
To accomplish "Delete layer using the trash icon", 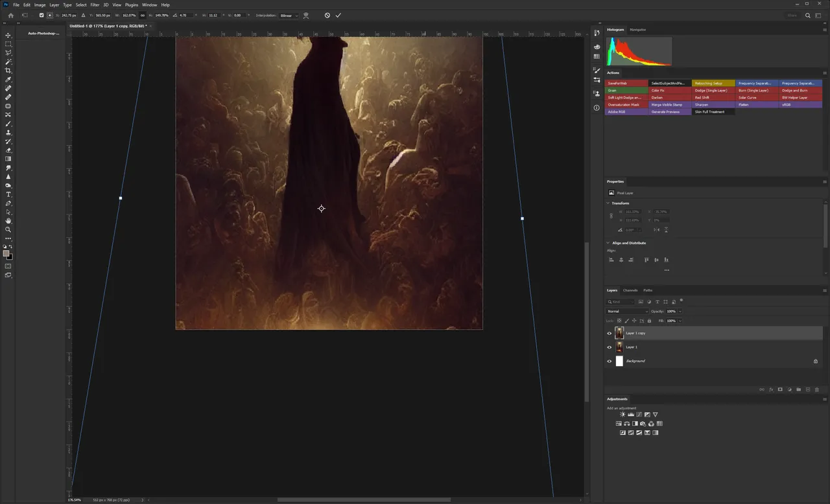I will [817, 389].
